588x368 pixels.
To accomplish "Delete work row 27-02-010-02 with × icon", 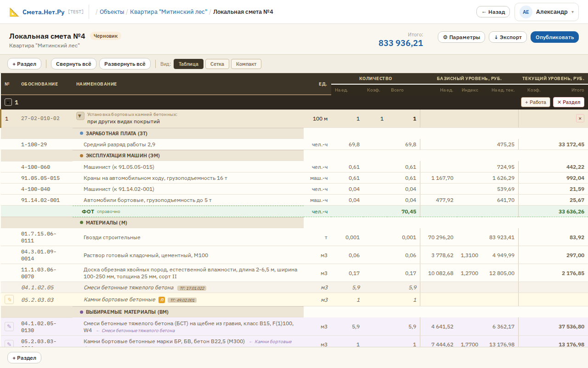I will tap(580, 118).
